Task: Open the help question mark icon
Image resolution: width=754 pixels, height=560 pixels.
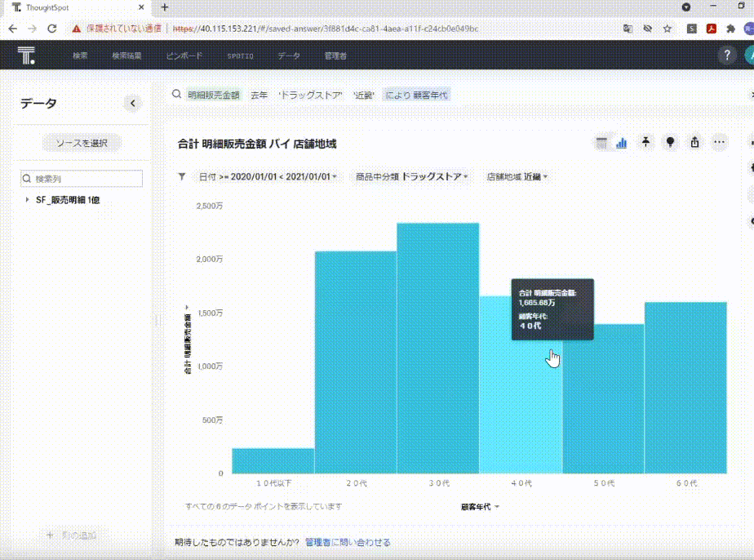Action: 726,55
